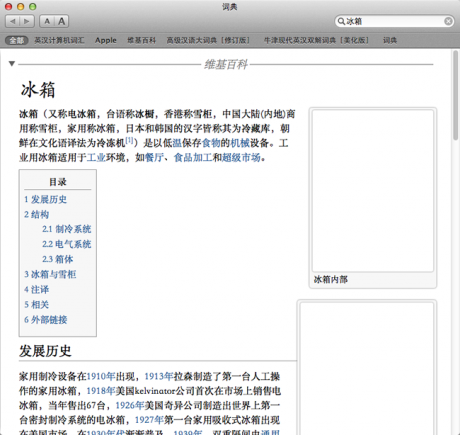Collapse the 维基百科 section triangle
Image resolution: width=460 pixels, height=435 pixels.
point(12,63)
